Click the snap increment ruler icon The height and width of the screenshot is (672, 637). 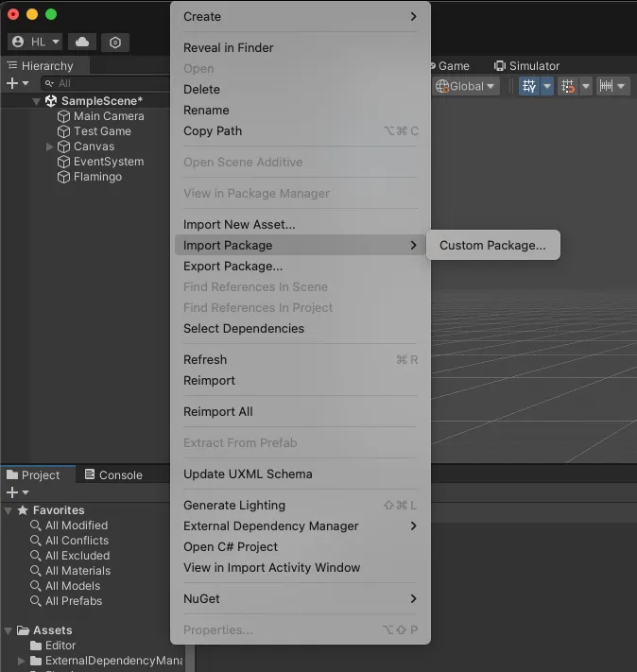(606, 86)
